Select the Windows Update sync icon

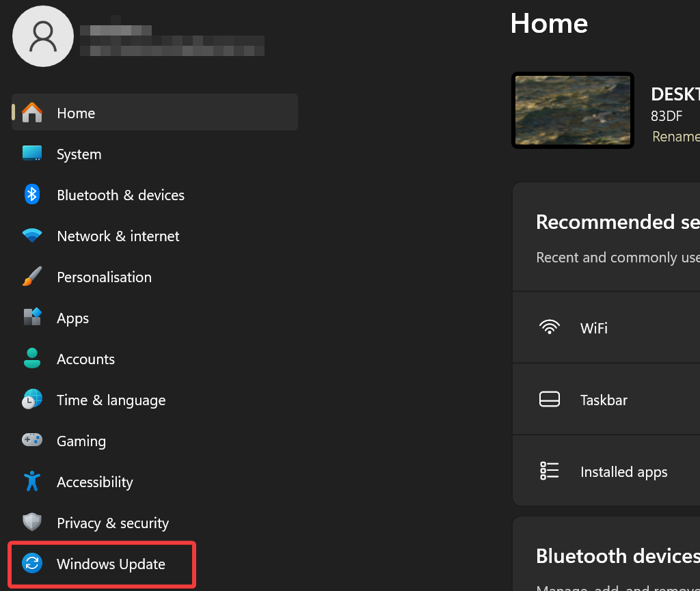tap(32, 564)
